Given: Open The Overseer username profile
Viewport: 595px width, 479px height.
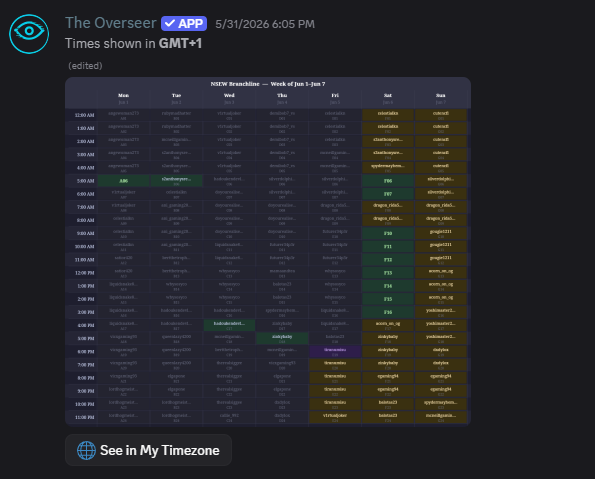Looking at the screenshot, I should (110, 23).
